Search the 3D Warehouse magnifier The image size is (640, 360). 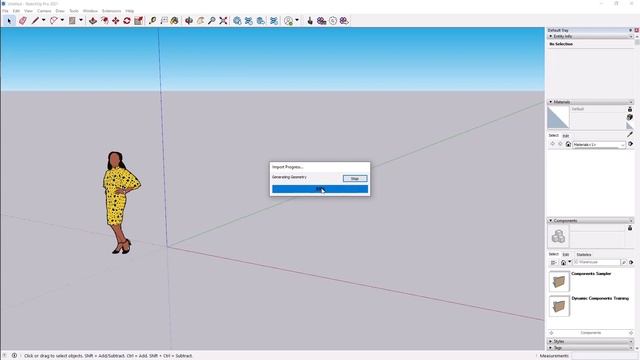coord(624,262)
